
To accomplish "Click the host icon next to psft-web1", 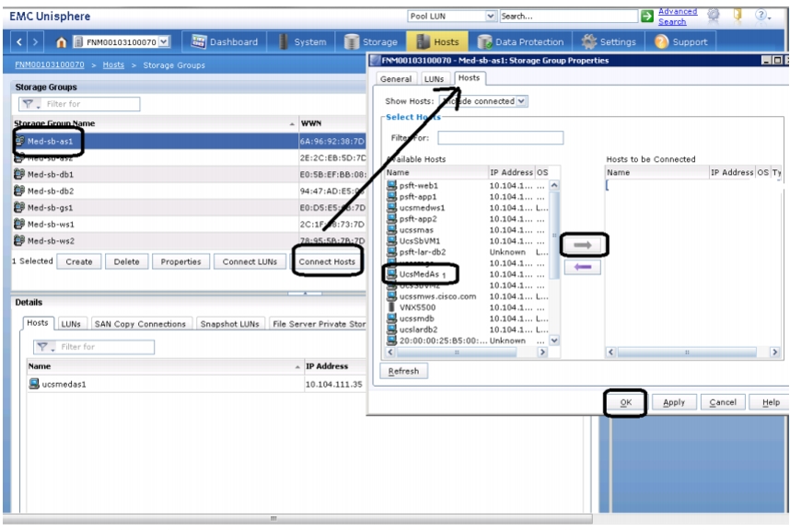I will 391,185.
